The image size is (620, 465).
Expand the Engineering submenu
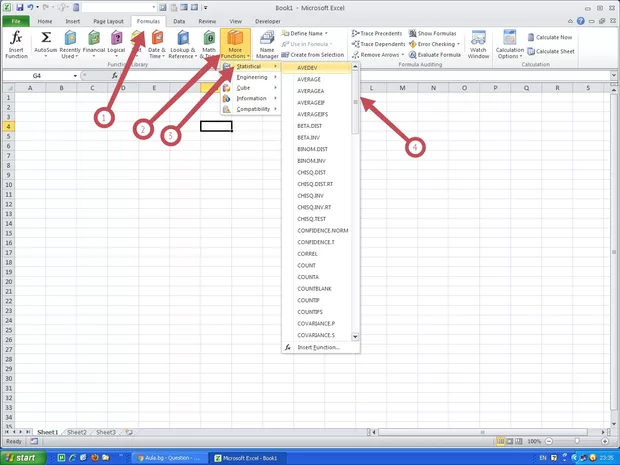(x=251, y=77)
